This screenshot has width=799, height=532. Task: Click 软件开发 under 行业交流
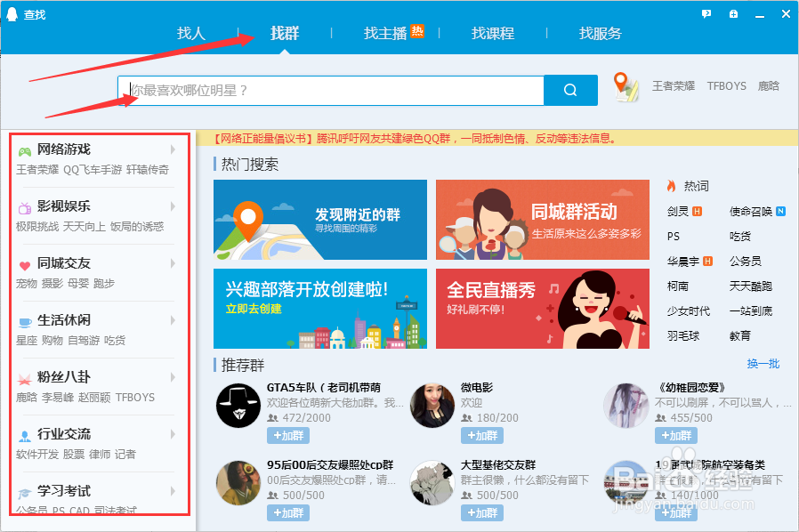tap(37, 454)
